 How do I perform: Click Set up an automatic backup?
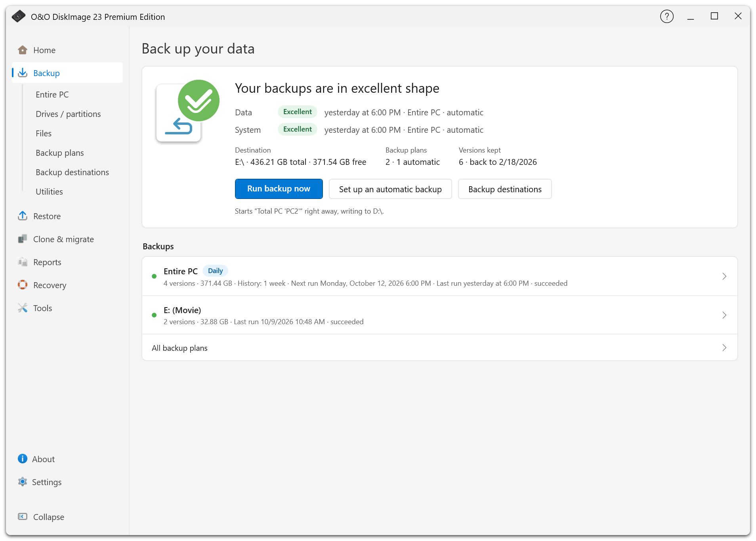point(390,189)
